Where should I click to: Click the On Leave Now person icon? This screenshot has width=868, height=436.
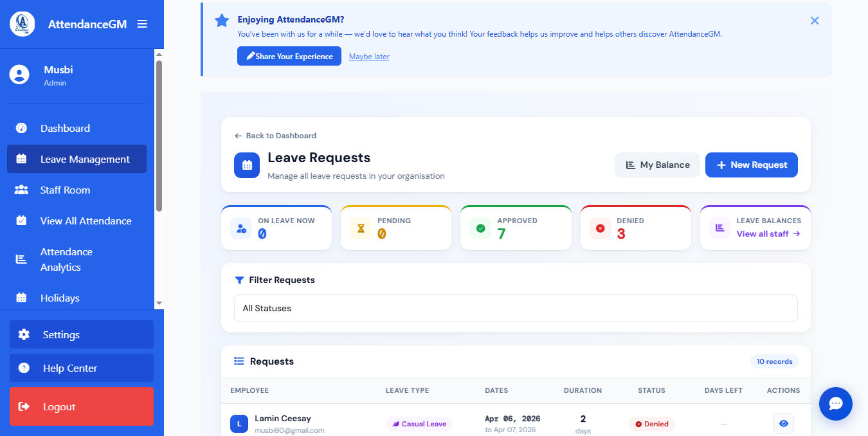pos(241,228)
